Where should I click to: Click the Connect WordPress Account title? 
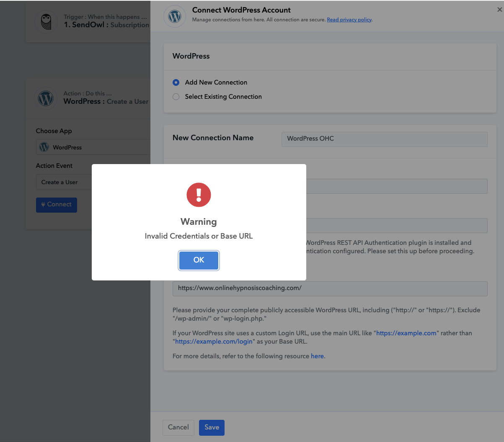pos(241,10)
